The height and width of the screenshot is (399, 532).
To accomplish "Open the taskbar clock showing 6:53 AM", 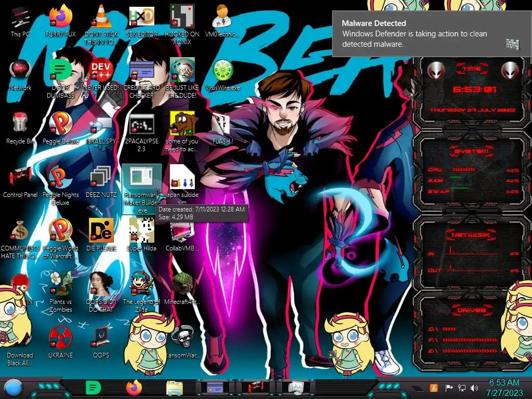I will [x=504, y=388].
